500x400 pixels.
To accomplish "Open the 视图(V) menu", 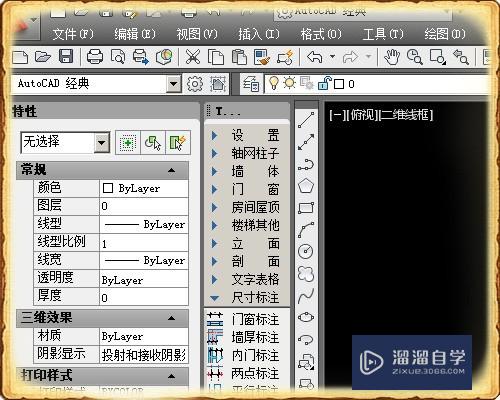I will point(197,34).
